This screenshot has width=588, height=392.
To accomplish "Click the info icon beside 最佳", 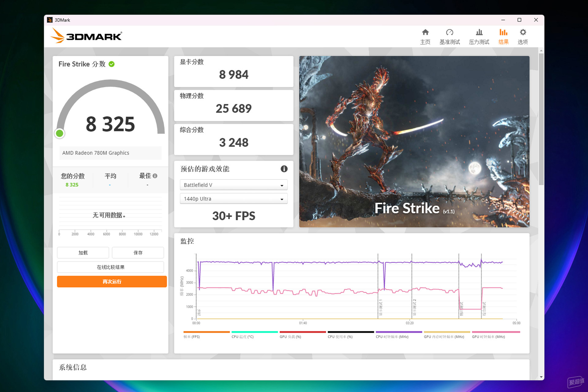I will pyautogui.click(x=155, y=176).
